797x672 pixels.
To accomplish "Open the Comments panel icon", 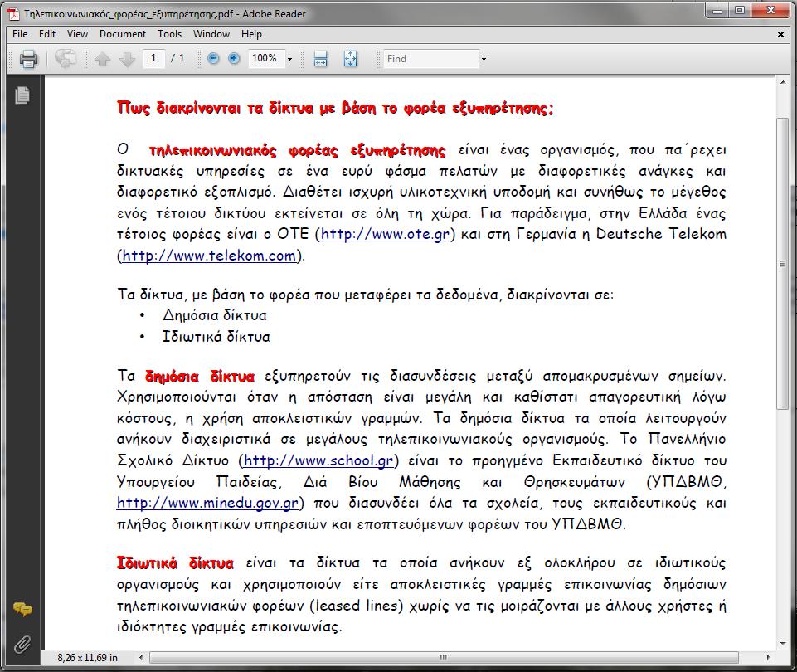I will [22, 608].
